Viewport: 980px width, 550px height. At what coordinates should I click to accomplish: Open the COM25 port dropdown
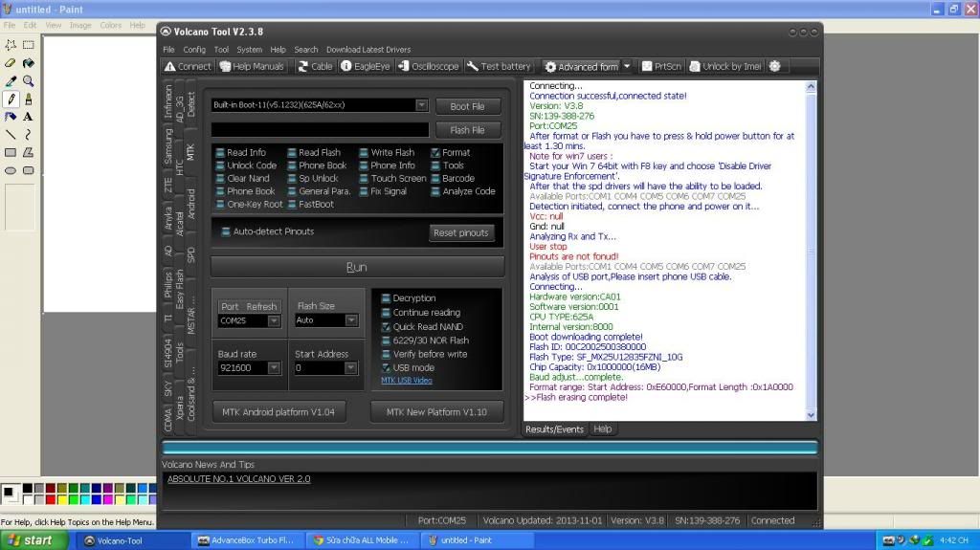(274, 320)
